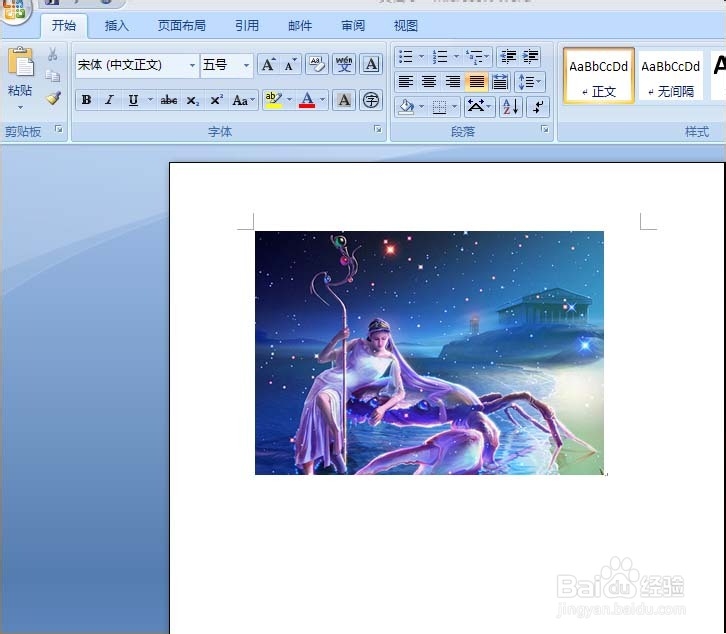The height and width of the screenshot is (634, 726).
Task: Open the Clipboard pane launcher
Action: point(58,129)
